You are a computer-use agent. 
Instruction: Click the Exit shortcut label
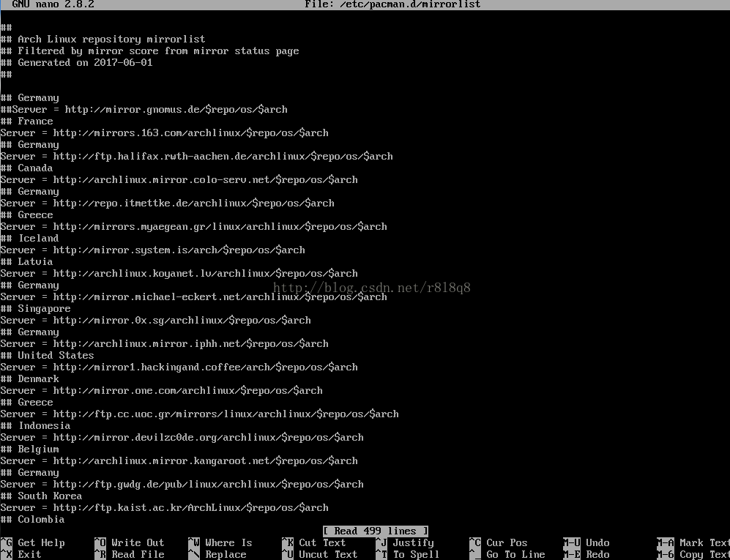pos(29,554)
